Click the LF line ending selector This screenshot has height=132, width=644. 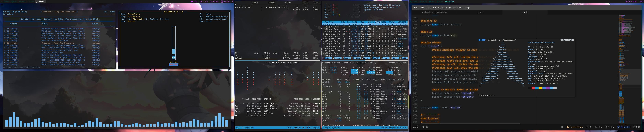[562, 127]
